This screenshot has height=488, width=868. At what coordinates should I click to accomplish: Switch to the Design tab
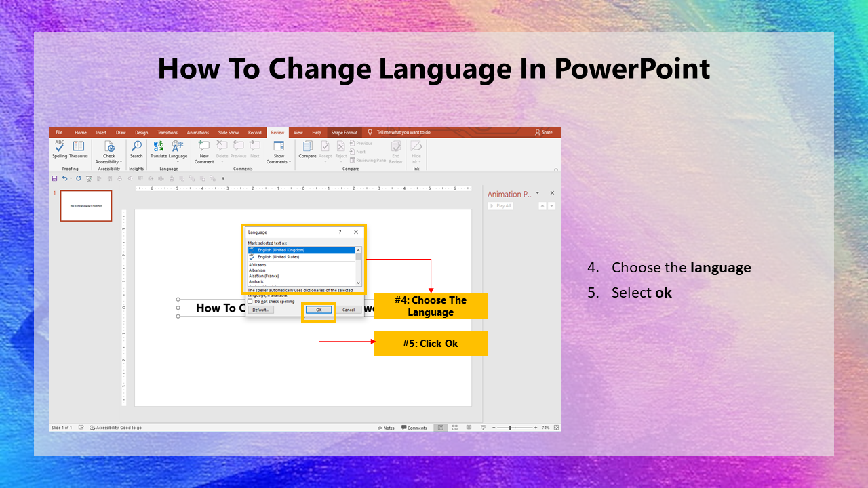141,132
